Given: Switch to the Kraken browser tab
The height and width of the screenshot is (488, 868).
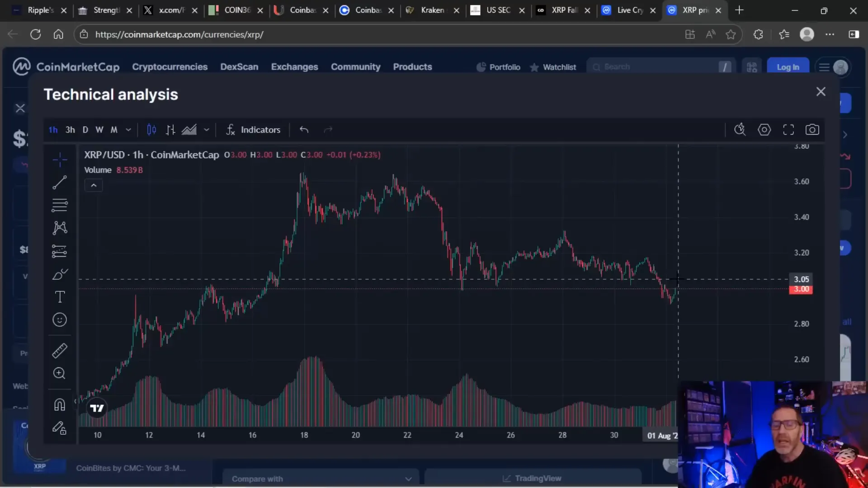Looking at the screenshot, I should (x=432, y=10).
